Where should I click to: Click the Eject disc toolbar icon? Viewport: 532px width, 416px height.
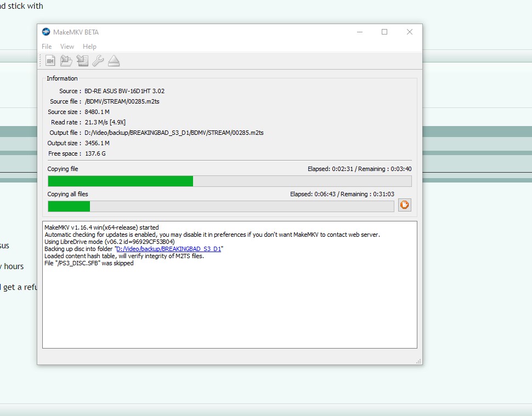(114, 61)
